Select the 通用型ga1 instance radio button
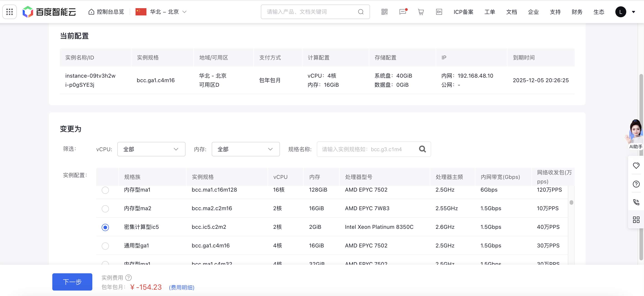The height and width of the screenshot is (296, 644). [x=105, y=246]
